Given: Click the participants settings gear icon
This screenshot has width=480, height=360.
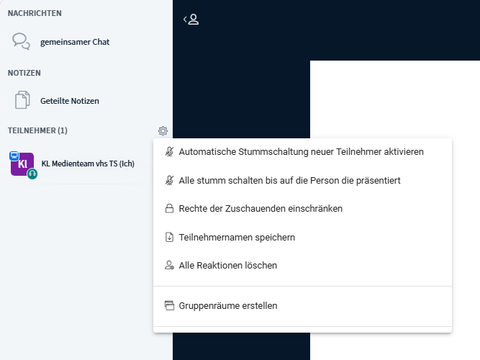Looking at the screenshot, I should 163,131.
